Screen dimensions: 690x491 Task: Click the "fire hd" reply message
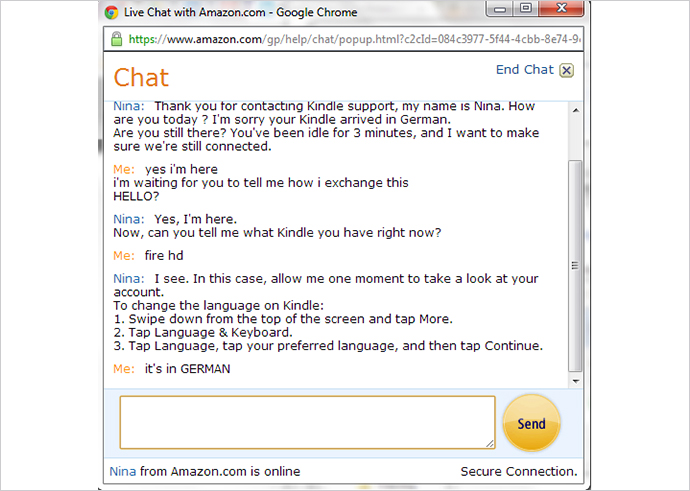click(164, 256)
